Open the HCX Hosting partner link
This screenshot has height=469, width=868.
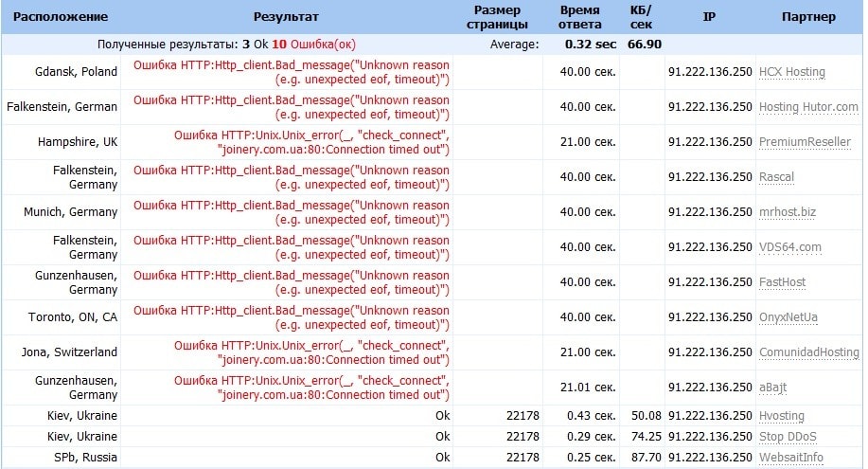click(792, 72)
